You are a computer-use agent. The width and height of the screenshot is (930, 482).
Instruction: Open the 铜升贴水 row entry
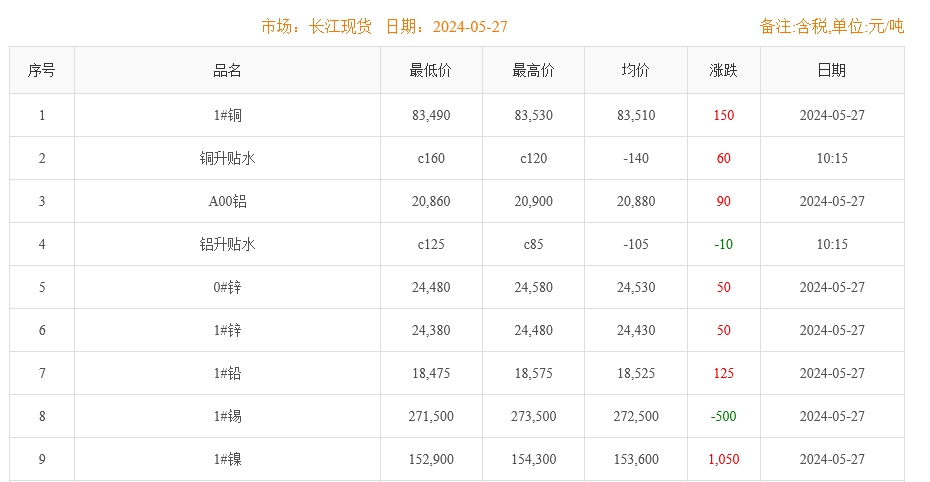(x=227, y=158)
